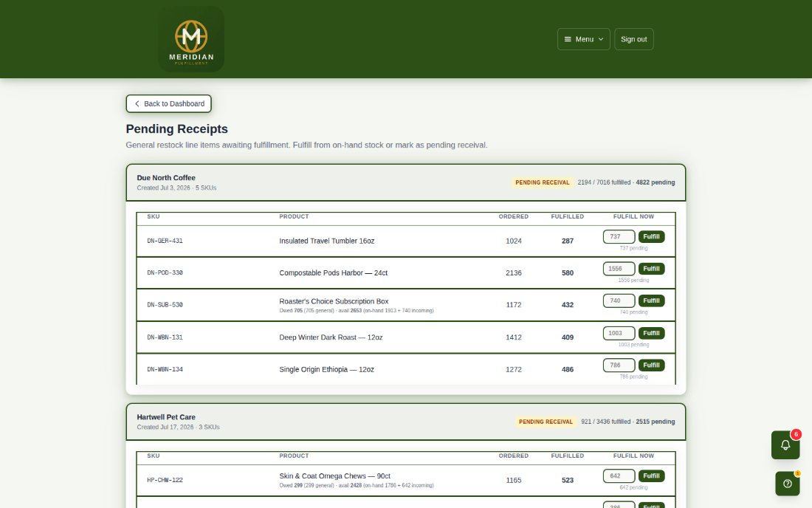
Task: Fulfill Compostable Pods Harbor 24ct line
Action: pyautogui.click(x=651, y=269)
